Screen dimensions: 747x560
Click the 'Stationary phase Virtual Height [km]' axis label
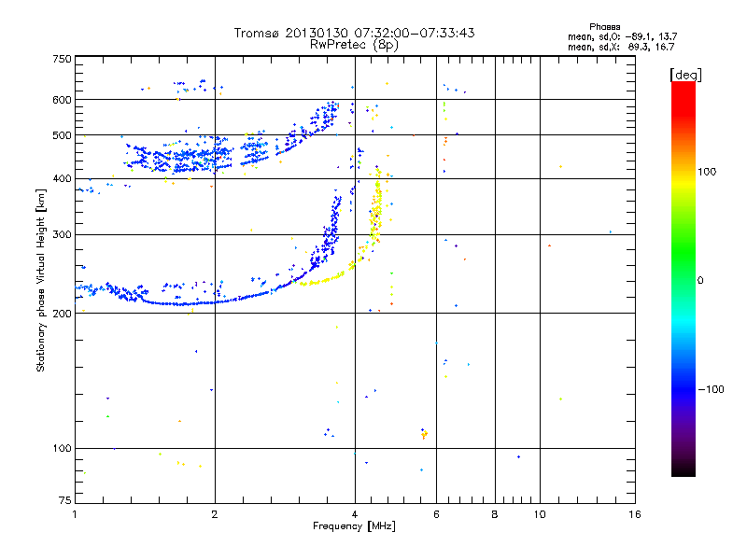tap(41, 280)
